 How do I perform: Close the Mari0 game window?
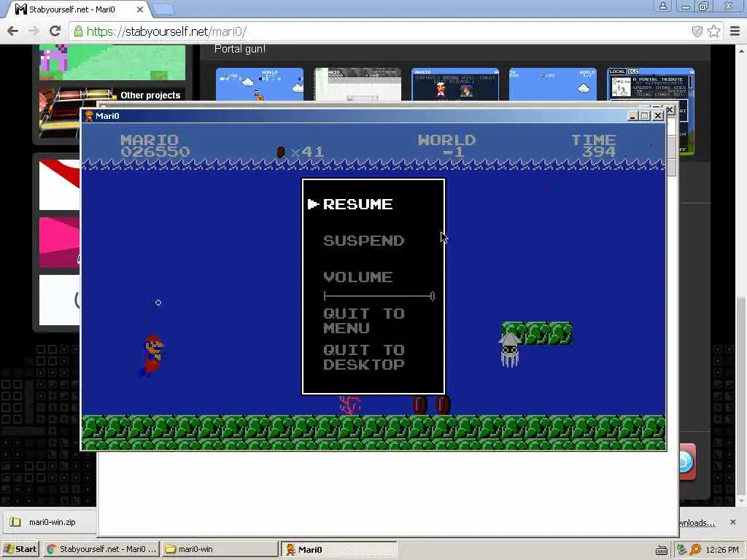[658, 116]
